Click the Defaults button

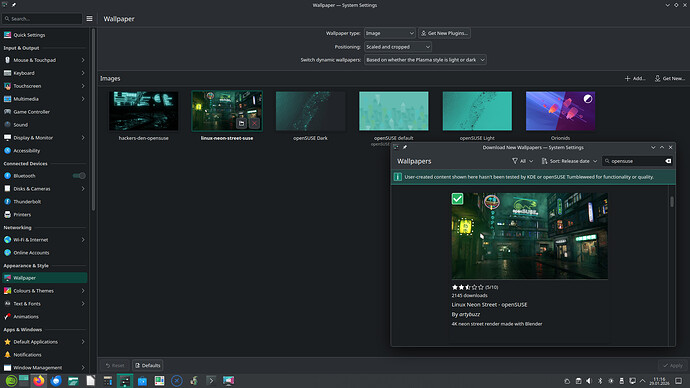[147, 365]
